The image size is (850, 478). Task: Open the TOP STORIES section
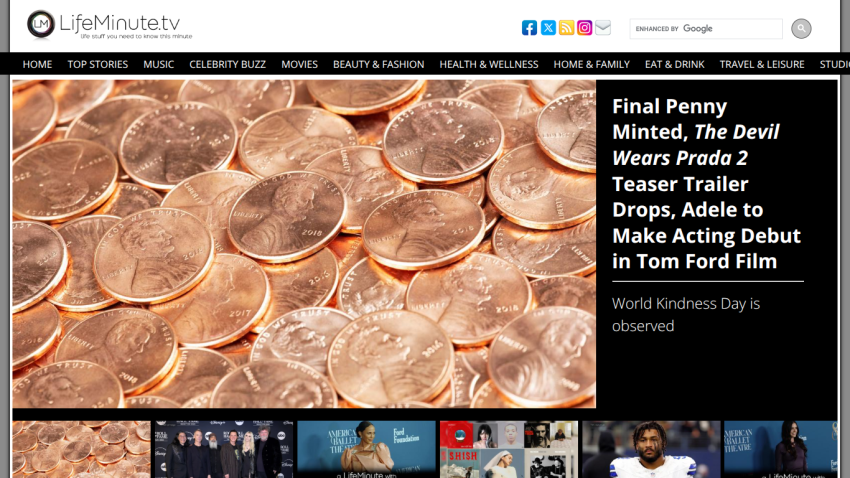98,64
